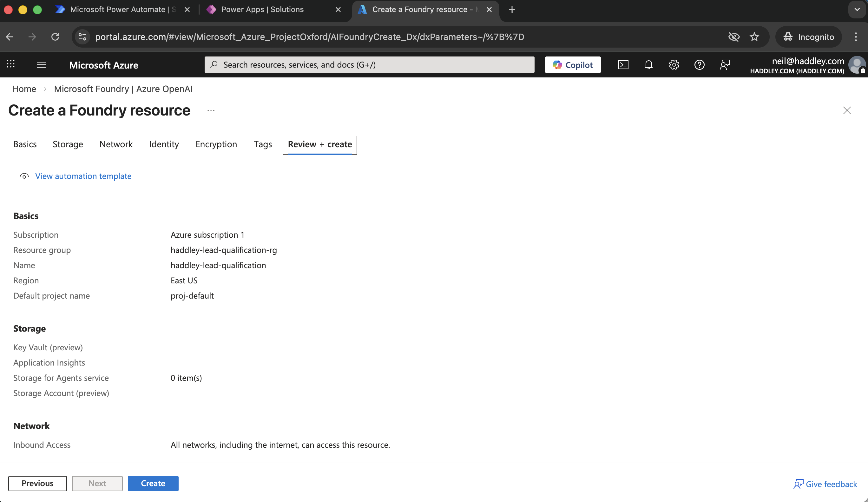Click the Key Vault (preview) label

point(48,347)
